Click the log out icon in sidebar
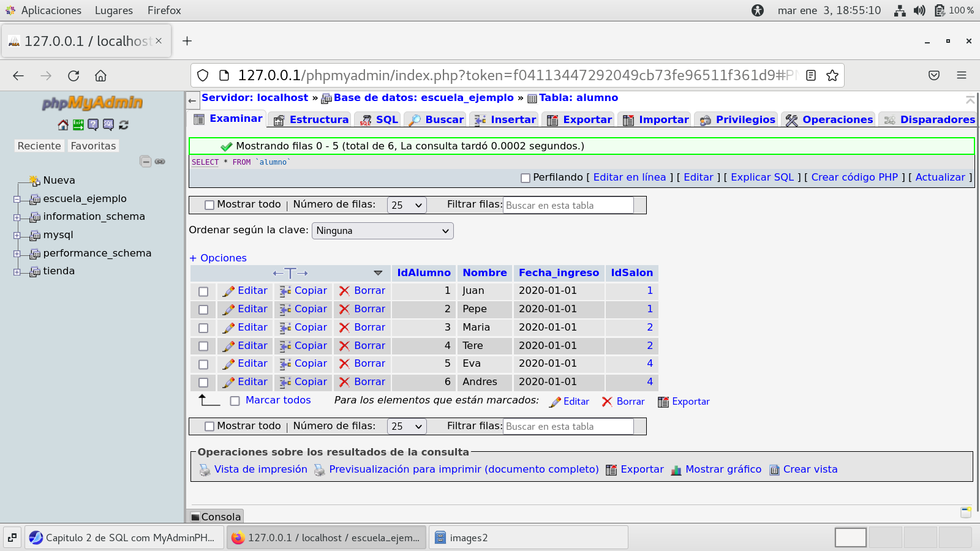The width and height of the screenshot is (980, 551). [78, 125]
